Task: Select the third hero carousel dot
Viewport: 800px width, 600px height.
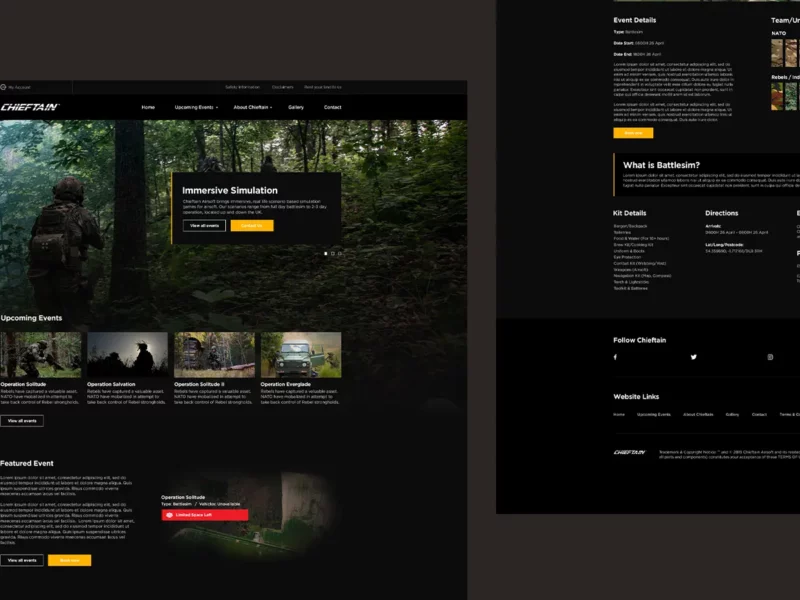Action: point(340,254)
